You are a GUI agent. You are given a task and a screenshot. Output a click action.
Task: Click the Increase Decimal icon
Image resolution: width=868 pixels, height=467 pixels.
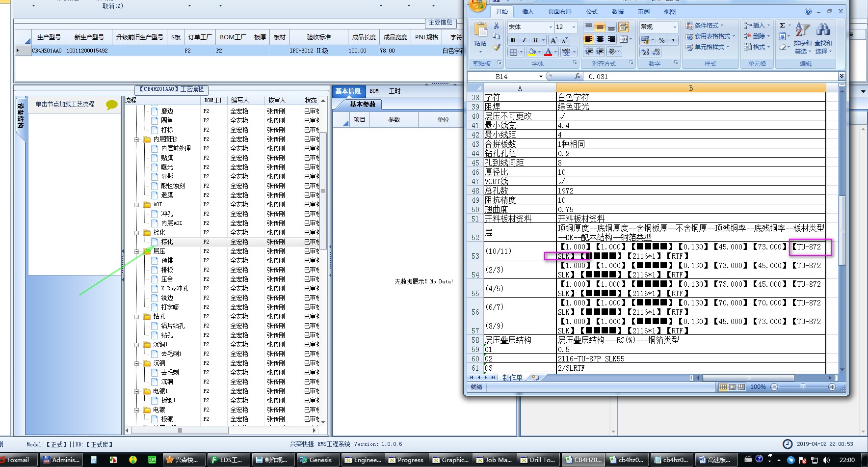646,52
